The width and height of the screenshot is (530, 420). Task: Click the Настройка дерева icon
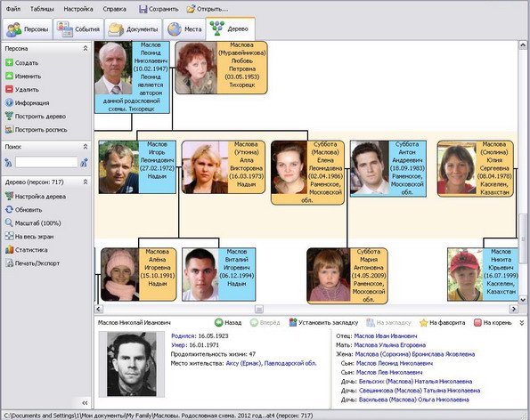pyautogui.click(x=10, y=196)
